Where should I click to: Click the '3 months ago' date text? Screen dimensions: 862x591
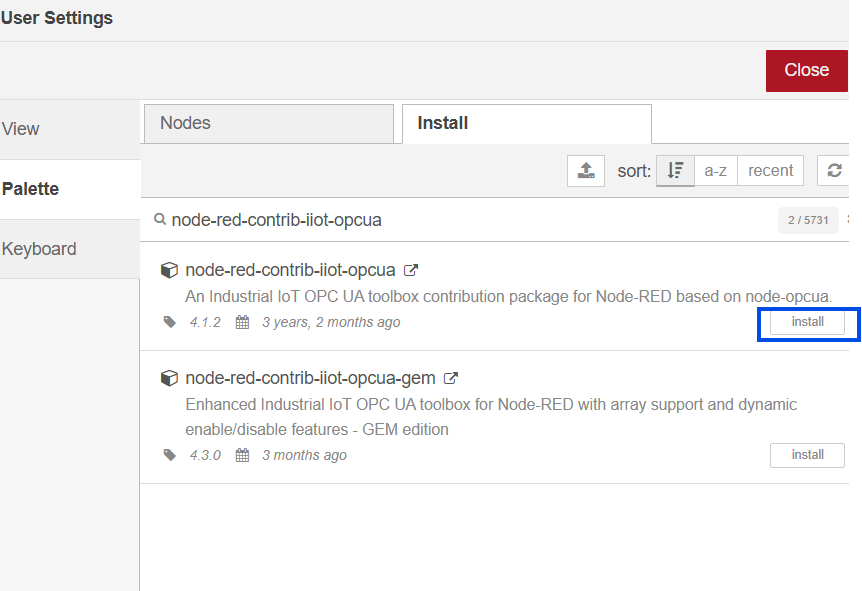click(x=304, y=455)
